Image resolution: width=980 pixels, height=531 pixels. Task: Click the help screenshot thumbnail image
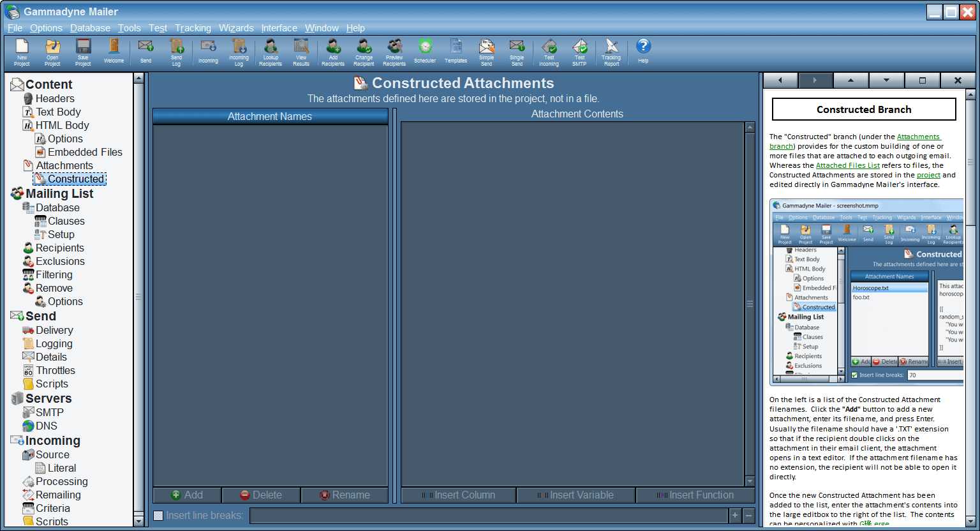coord(866,292)
